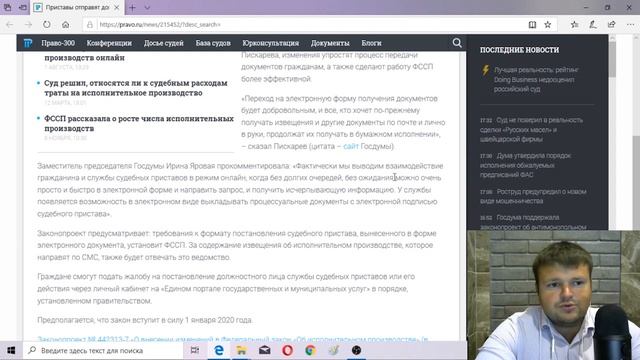Expand the tab preview chevron
640x360 pixels.
pyautogui.click(x=147, y=7)
